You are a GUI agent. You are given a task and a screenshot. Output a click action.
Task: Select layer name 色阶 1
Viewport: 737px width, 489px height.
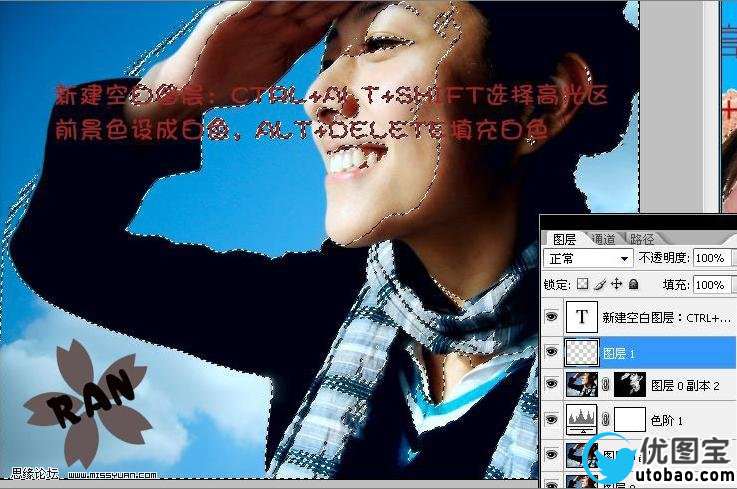pyautogui.click(x=666, y=420)
